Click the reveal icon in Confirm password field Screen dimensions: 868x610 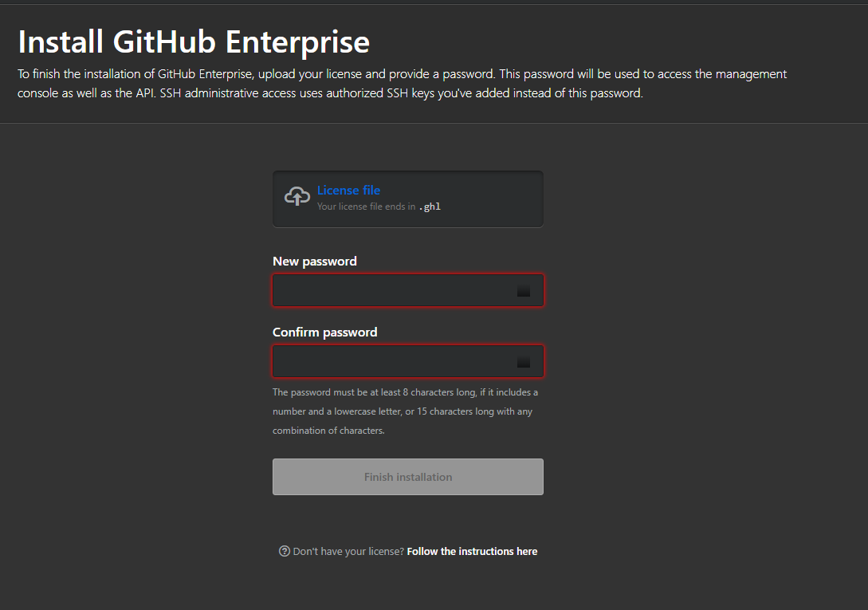pyautogui.click(x=524, y=361)
